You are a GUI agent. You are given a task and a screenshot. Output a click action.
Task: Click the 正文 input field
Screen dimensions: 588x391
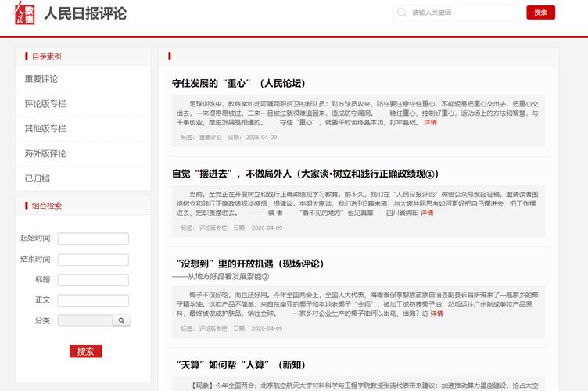pos(93,300)
